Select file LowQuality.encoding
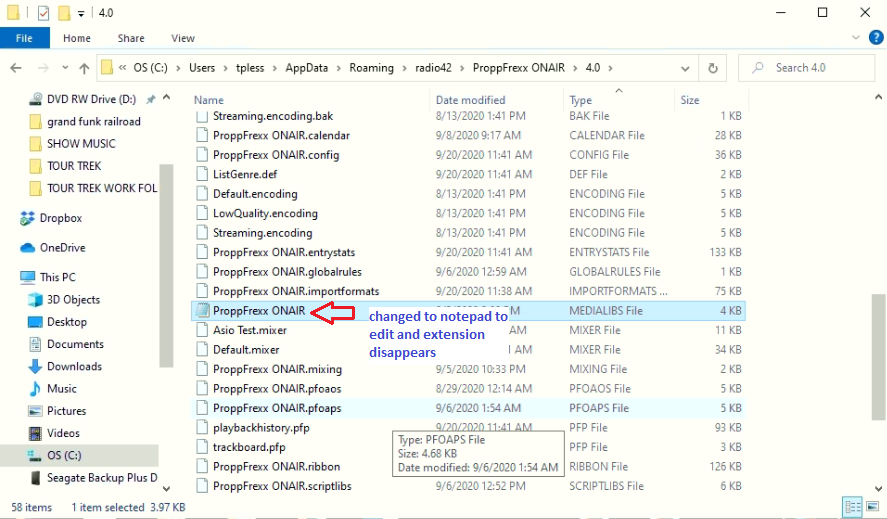The image size is (887, 519). (265, 213)
